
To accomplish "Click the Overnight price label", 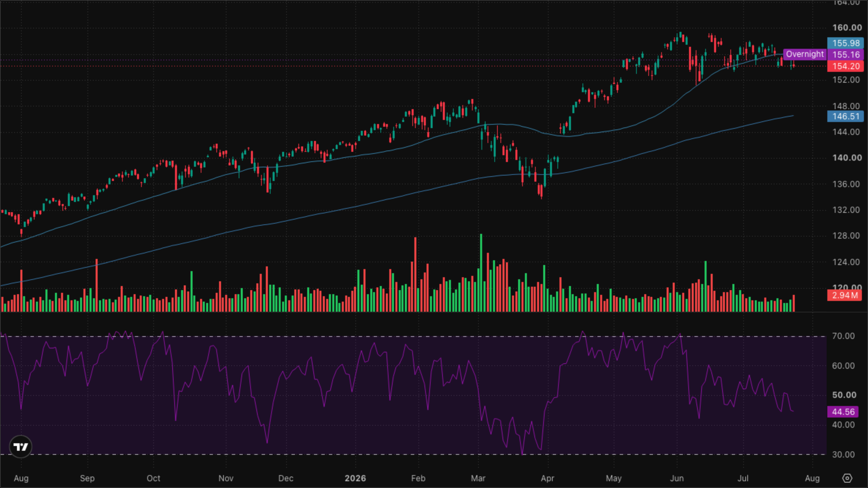I will point(805,54).
